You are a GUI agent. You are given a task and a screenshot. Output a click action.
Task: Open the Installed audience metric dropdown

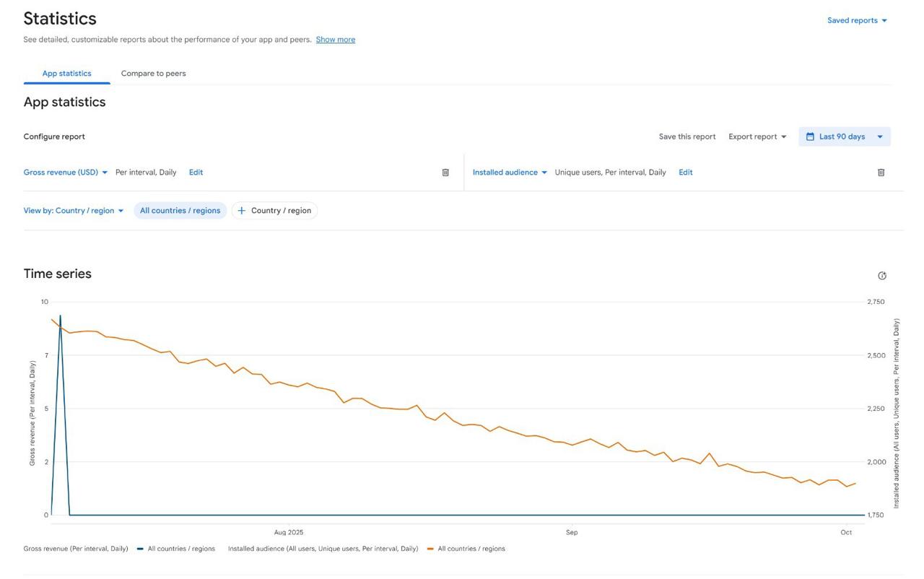(510, 173)
